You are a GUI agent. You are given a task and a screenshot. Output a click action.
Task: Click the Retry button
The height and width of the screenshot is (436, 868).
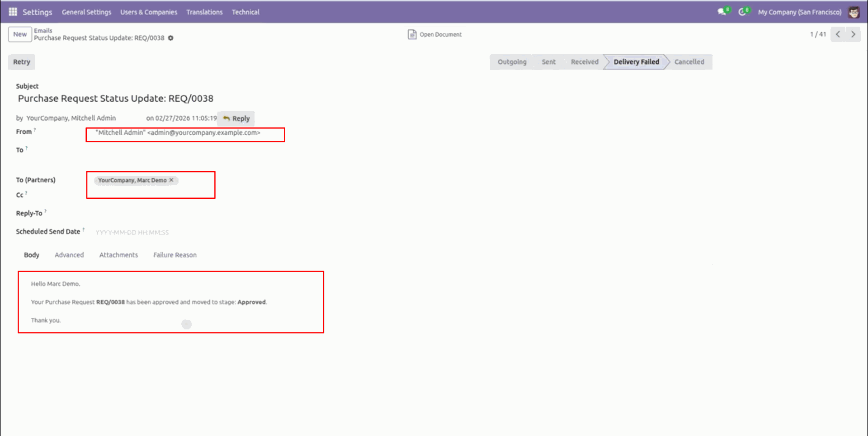pos(22,62)
